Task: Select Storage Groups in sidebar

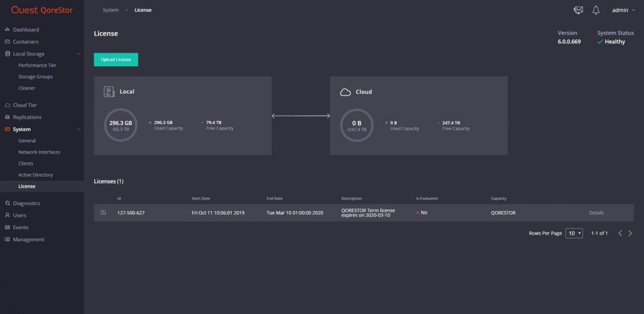Action: click(36, 77)
